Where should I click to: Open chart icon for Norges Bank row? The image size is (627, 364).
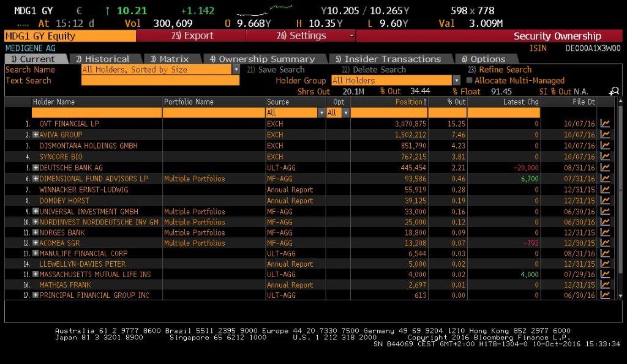coord(605,232)
